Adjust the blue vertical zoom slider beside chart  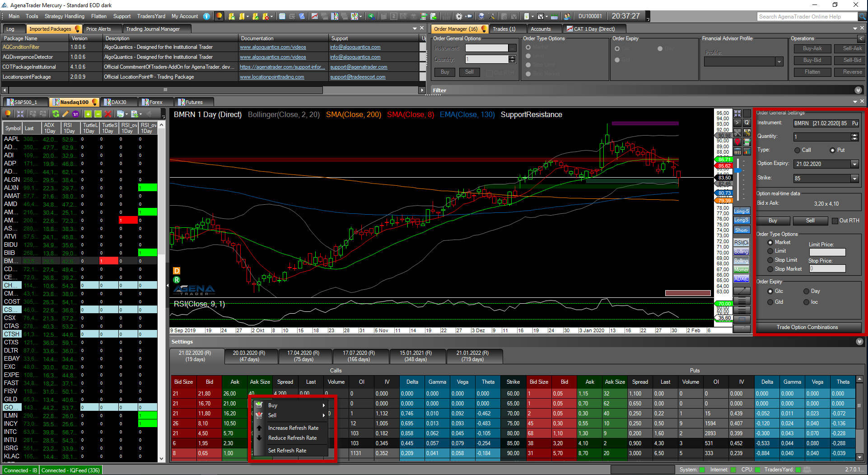(x=737, y=170)
